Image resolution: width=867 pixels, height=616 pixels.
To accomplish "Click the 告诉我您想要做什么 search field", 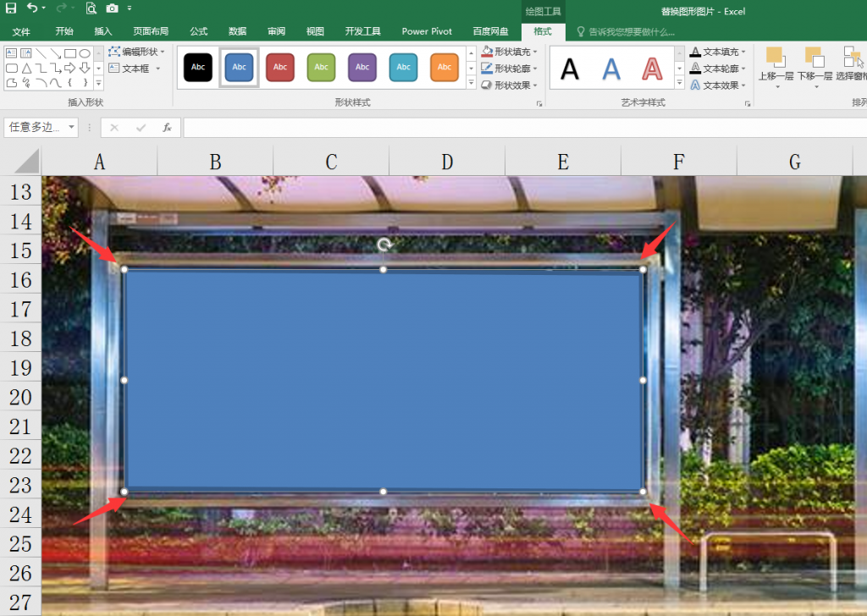I will 631,31.
